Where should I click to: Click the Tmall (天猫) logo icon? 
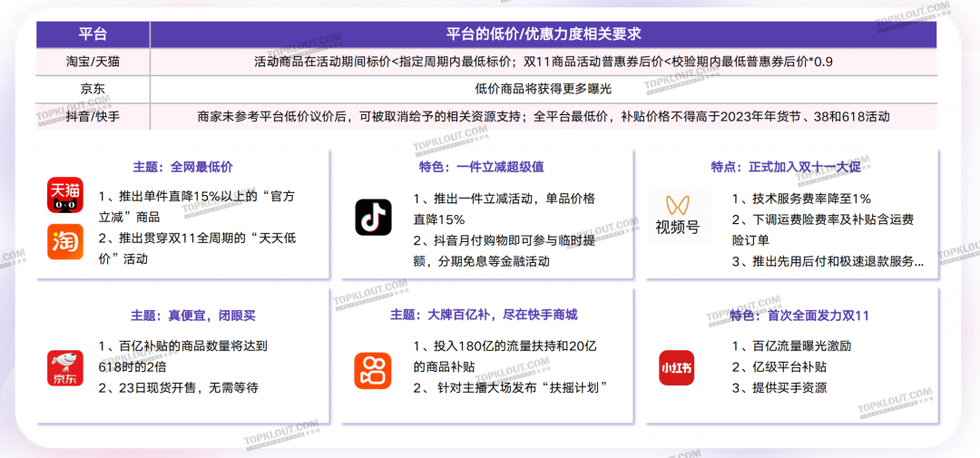tap(65, 194)
